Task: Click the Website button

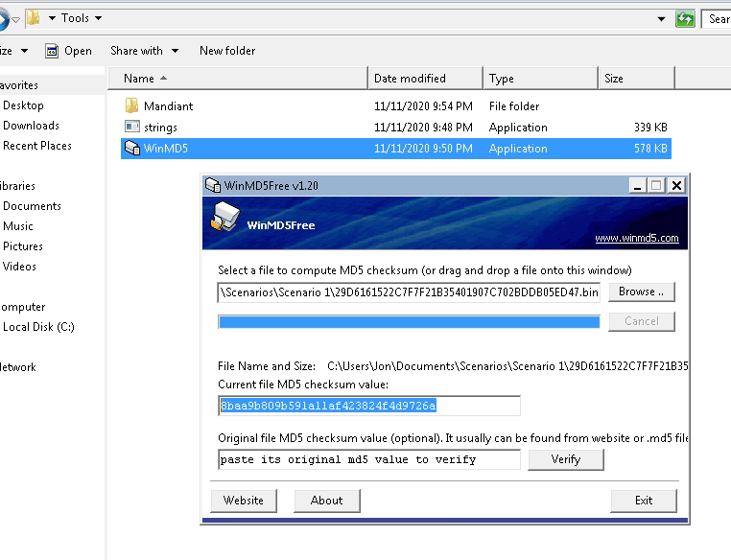Action: click(244, 501)
